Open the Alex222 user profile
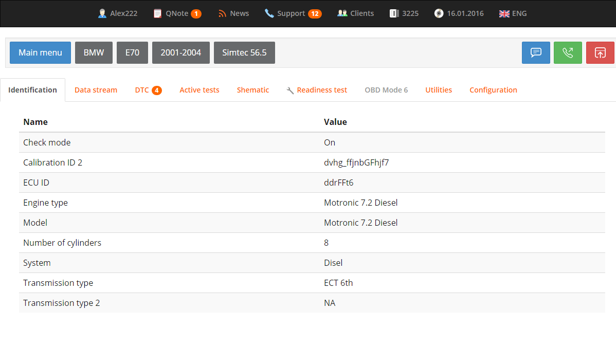This screenshot has height=364, width=616. 118,13
